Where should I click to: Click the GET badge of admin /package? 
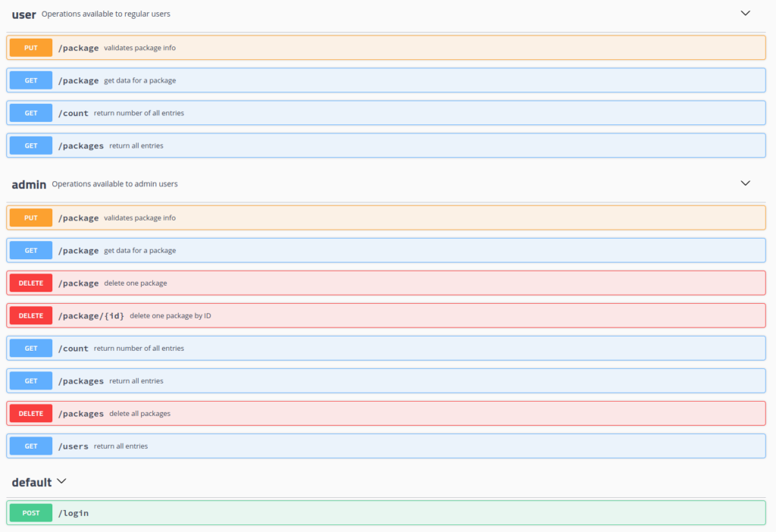point(30,250)
